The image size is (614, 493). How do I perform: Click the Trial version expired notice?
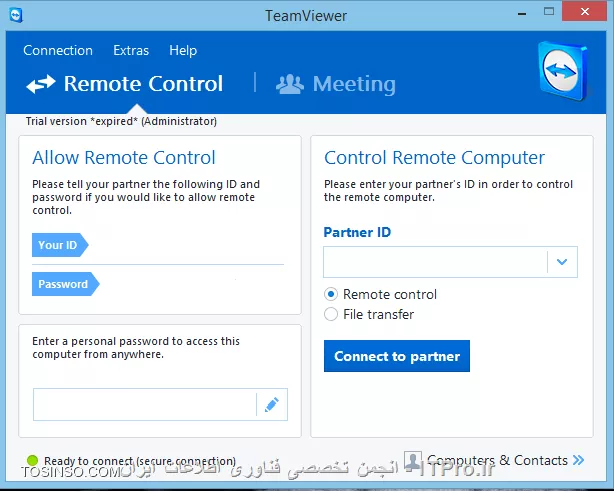(x=121, y=121)
